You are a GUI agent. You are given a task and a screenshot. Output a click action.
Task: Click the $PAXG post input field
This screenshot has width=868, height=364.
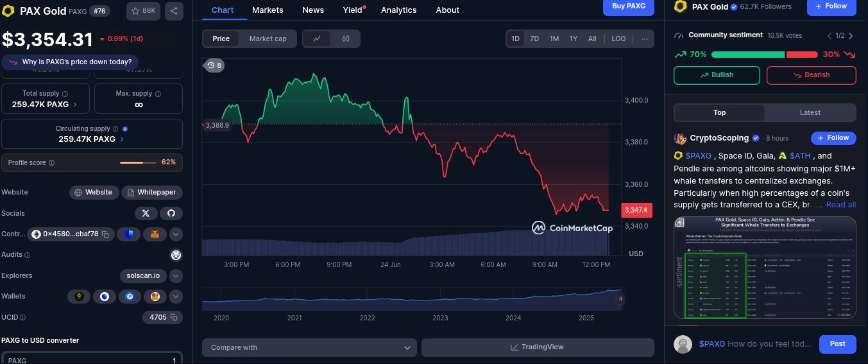pos(756,344)
